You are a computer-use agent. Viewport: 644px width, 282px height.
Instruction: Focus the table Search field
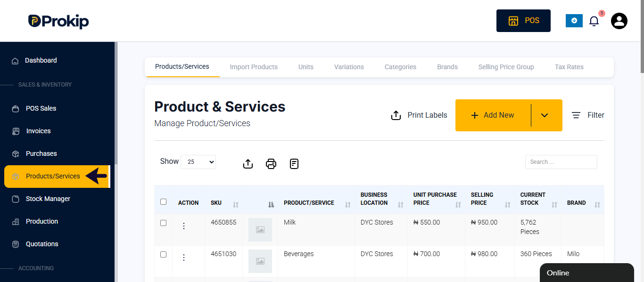pyautogui.click(x=561, y=162)
